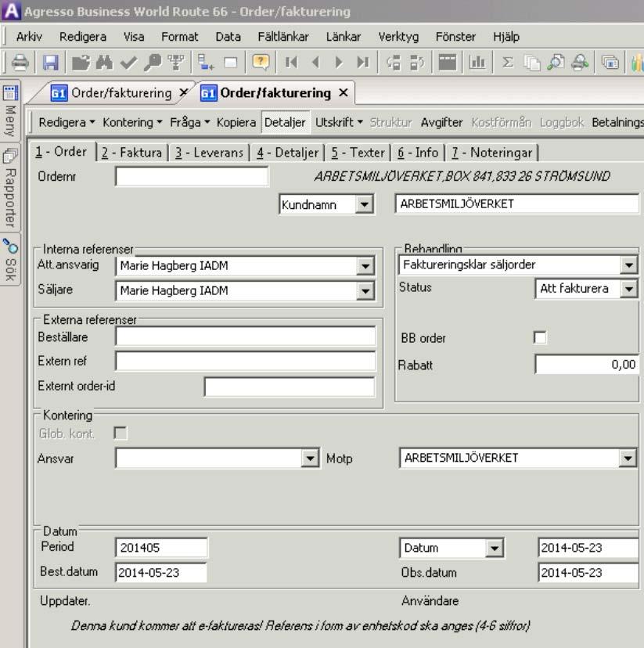Click the Beställare input field
The height and width of the screenshot is (648, 644).
tap(246, 337)
